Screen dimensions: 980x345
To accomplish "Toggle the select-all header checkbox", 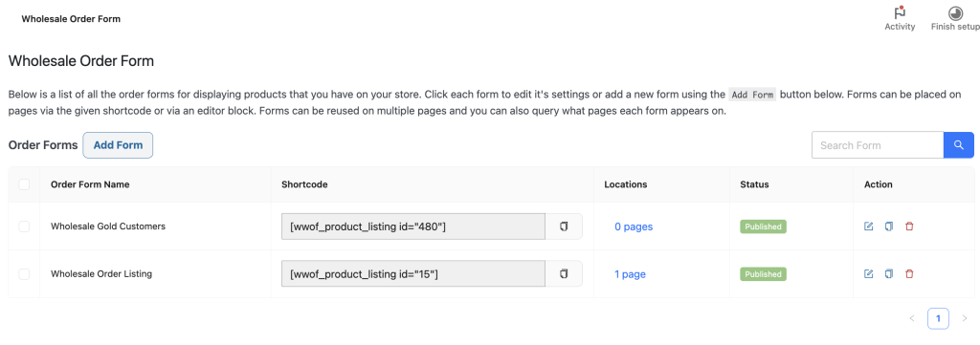I will [24, 184].
